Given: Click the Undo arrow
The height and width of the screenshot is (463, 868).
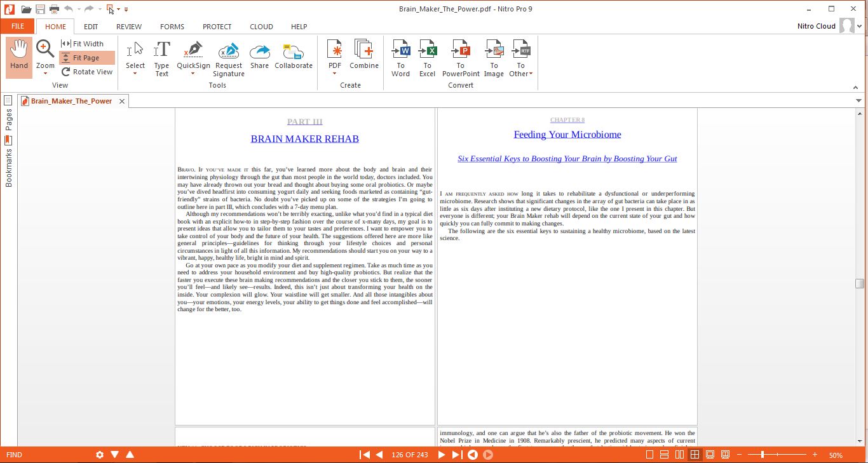Looking at the screenshot, I should pyautogui.click(x=68, y=9).
